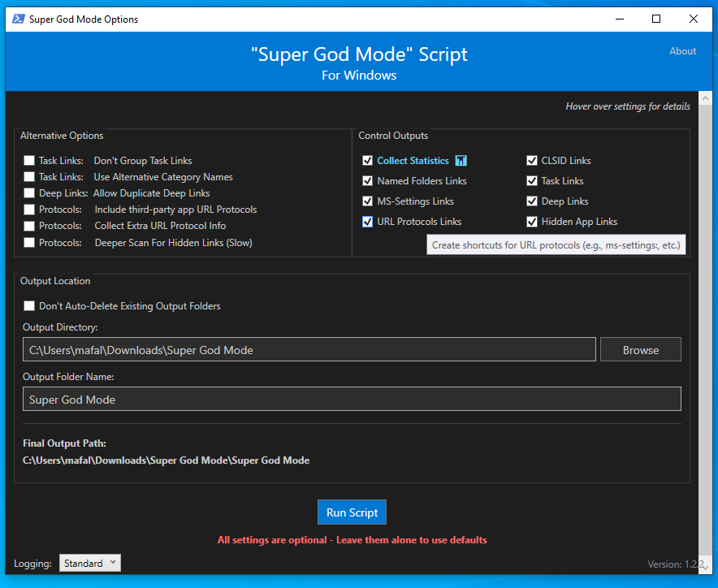
Task: Click the 'Output Location' group title
Action: [x=55, y=281]
